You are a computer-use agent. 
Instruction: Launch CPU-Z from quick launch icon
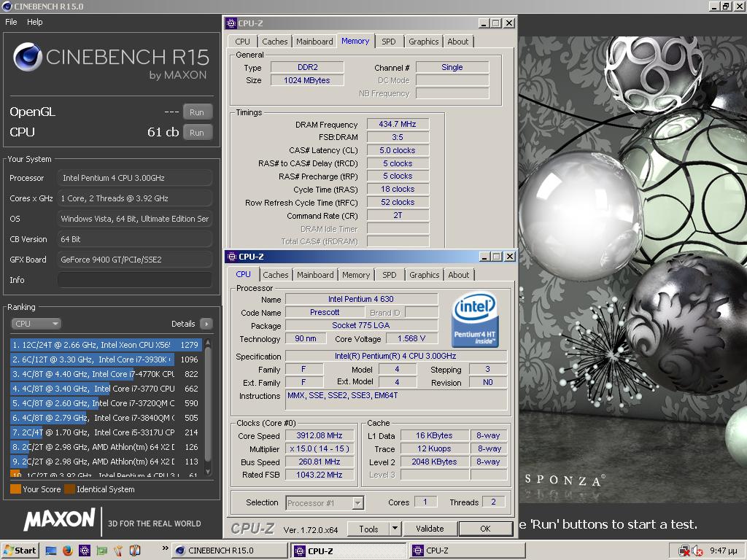[85, 551]
